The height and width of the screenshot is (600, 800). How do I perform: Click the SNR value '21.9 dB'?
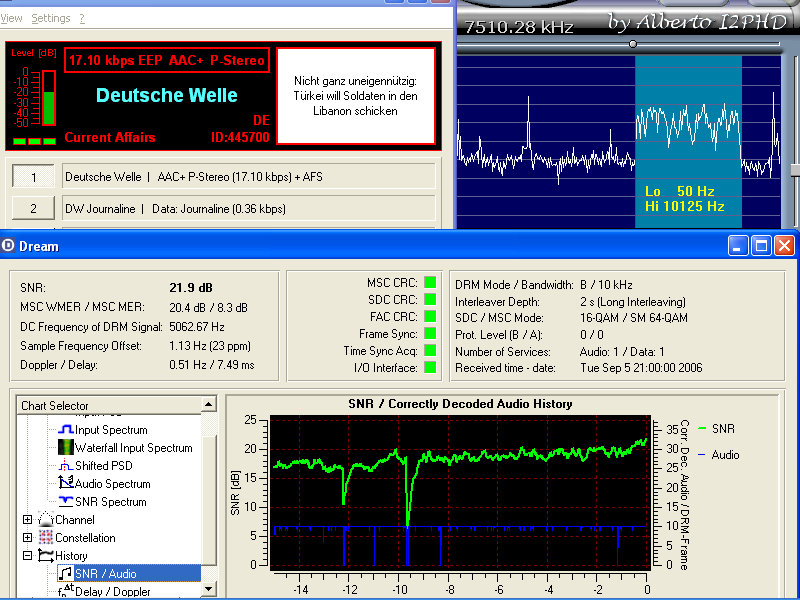[191, 288]
